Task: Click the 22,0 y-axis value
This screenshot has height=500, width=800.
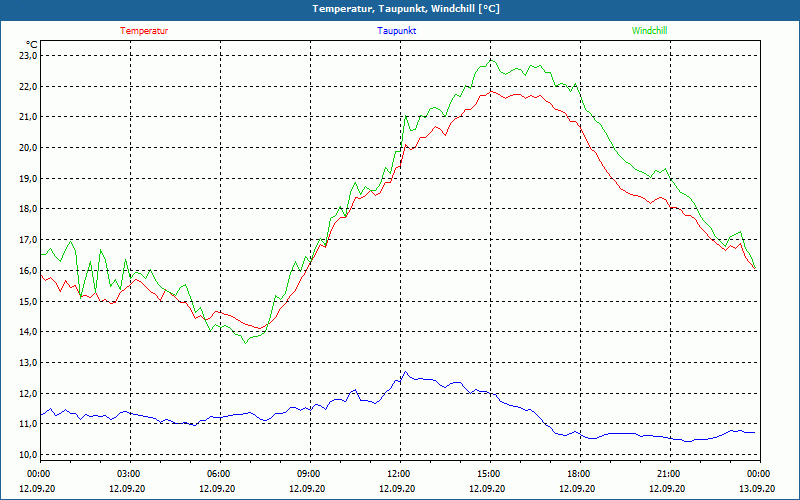Action: (28, 86)
